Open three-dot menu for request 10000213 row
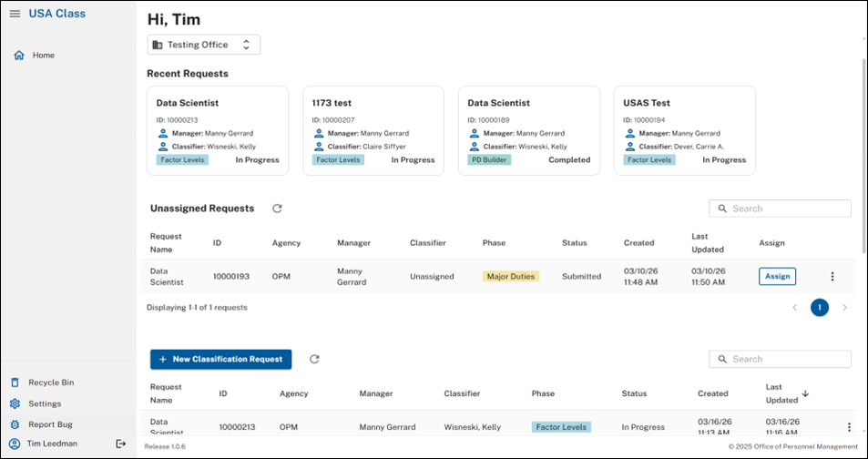Image resolution: width=868 pixels, height=459 pixels. 849,427
